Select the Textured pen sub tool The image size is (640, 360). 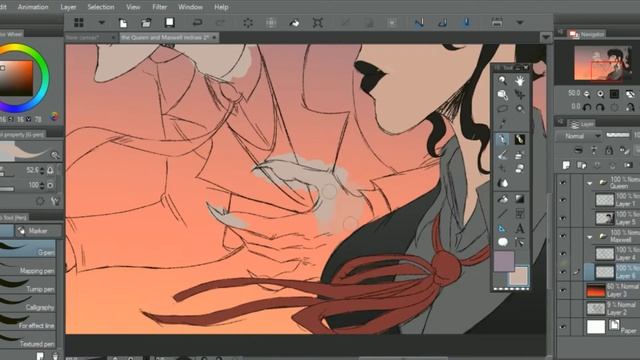click(x=28, y=340)
